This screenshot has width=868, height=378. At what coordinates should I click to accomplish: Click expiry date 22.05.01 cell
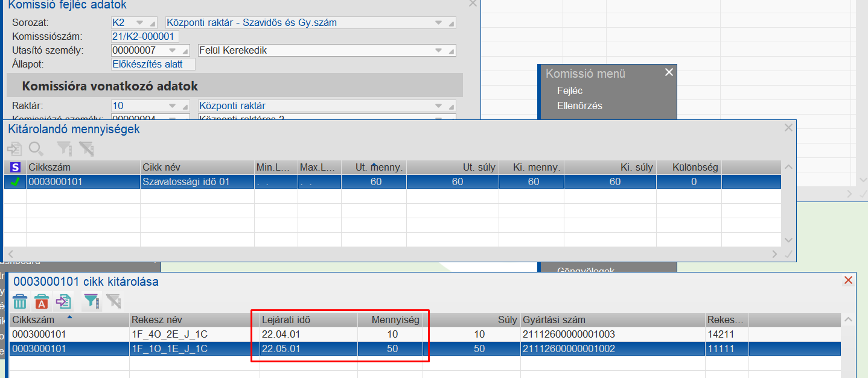308,348
